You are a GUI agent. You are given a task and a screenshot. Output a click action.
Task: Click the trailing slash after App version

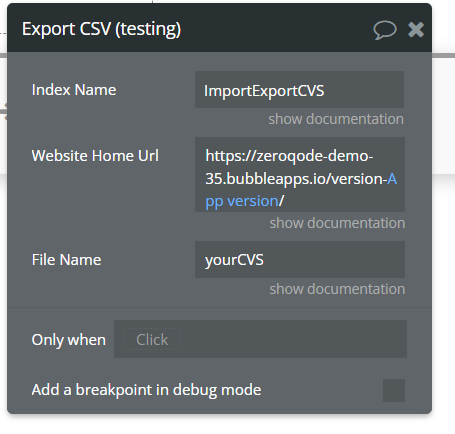(281, 201)
